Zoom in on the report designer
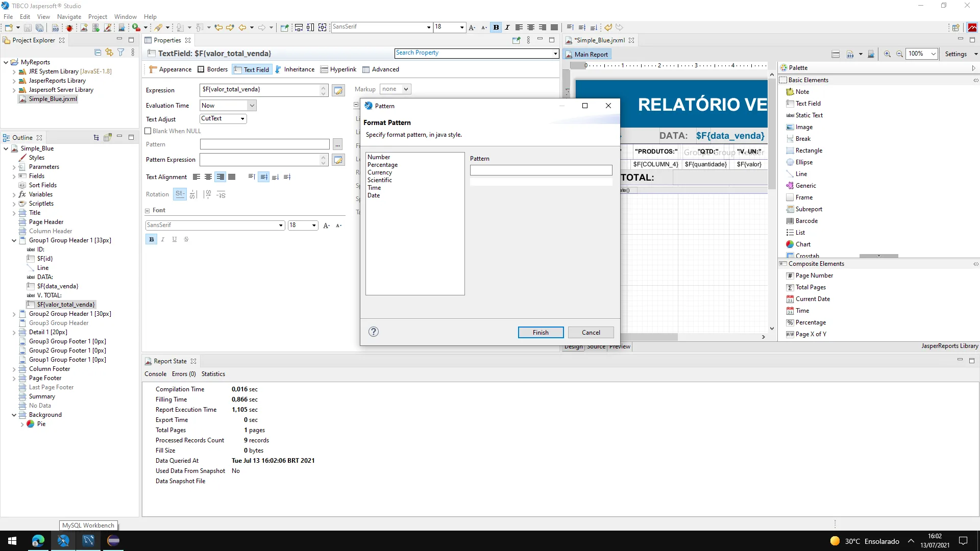980x551 pixels. [x=887, y=54]
